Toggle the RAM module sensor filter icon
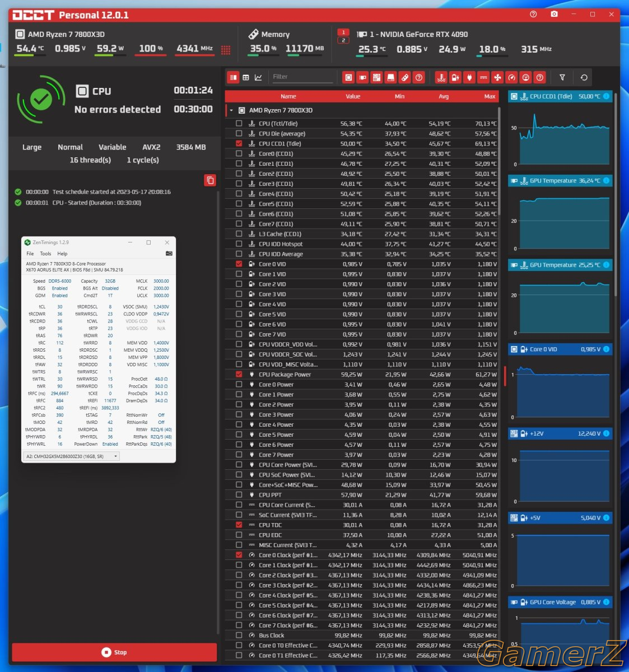 pos(404,77)
